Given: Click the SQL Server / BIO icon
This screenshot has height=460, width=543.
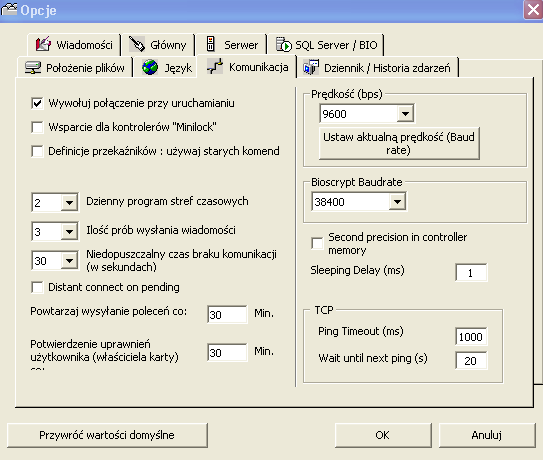Looking at the screenshot, I should 283,44.
